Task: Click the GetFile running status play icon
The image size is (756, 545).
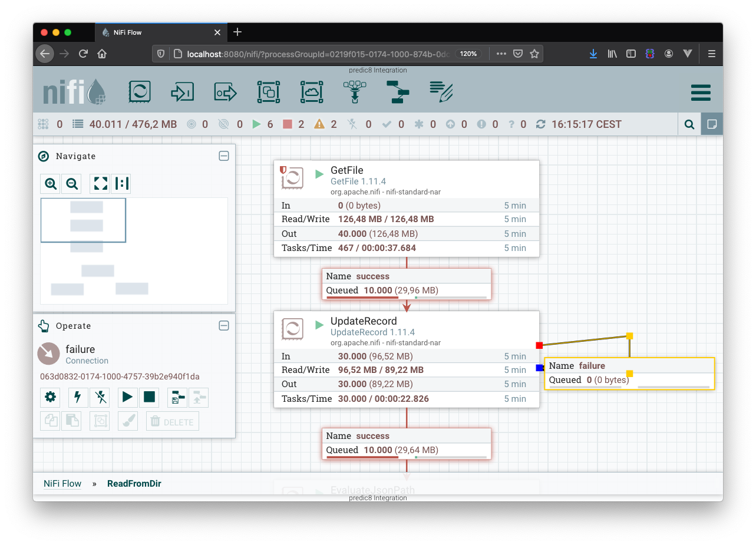Action: click(319, 174)
